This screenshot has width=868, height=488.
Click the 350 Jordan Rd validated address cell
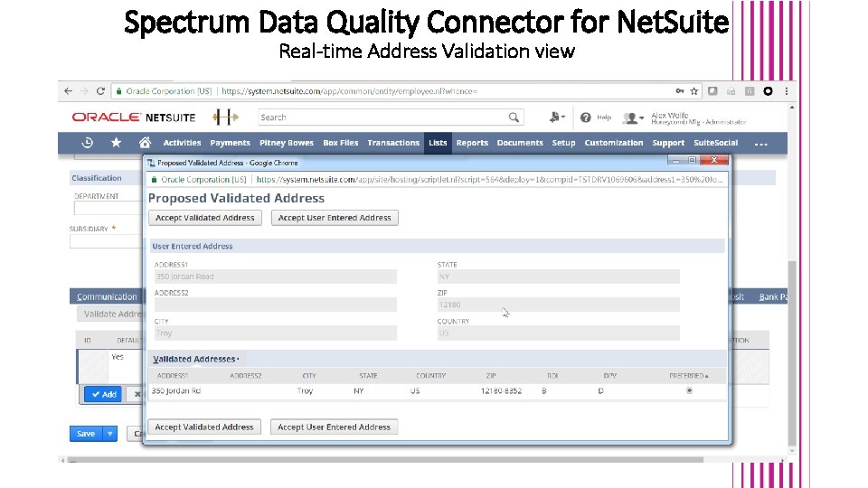coord(176,390)
